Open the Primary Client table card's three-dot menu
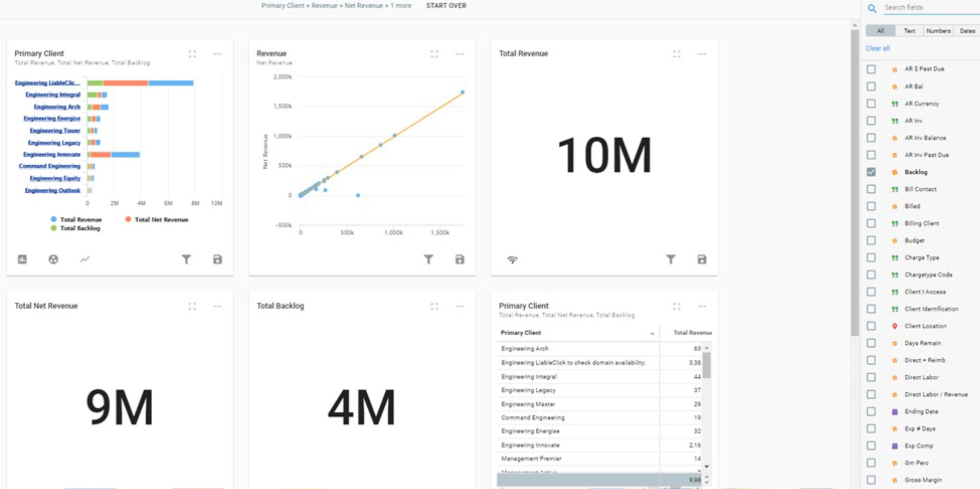This screenshot has width=980, height=489. [x=702, y=306]
